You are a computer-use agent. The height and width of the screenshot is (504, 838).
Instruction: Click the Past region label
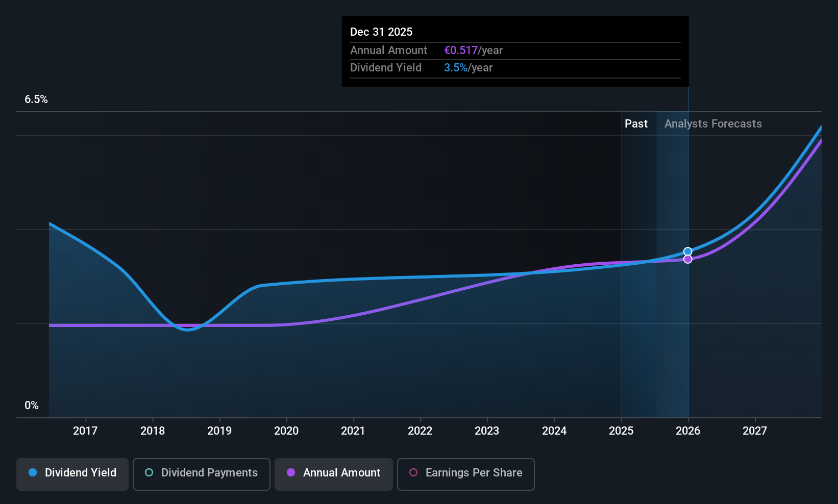(636, 124)
